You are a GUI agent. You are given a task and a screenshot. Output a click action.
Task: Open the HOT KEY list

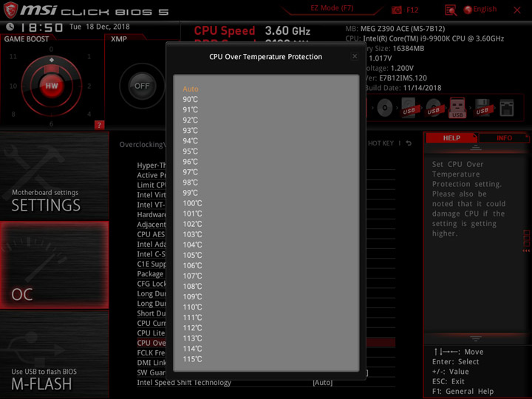pyautogui.click(x=381, y=143)
